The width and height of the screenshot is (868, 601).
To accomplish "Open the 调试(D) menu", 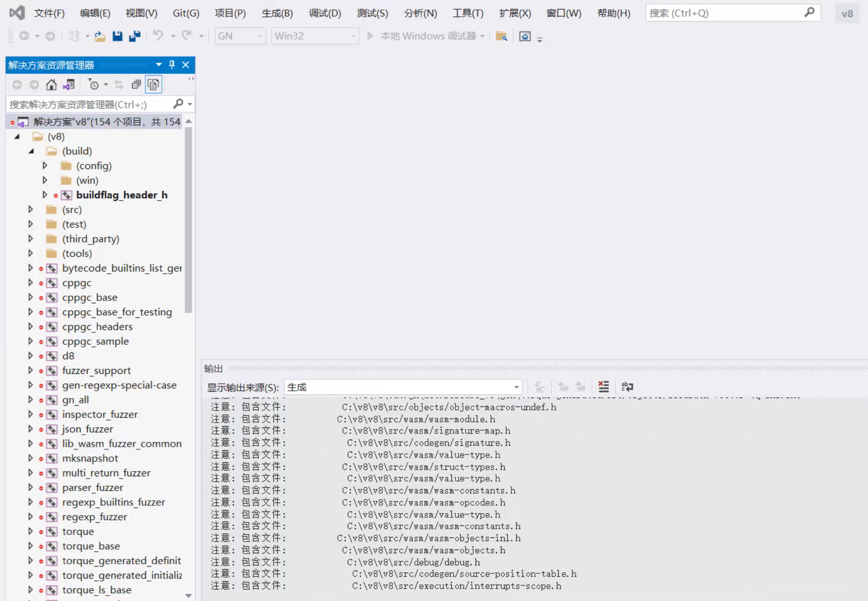I will [x=325, y=13].
